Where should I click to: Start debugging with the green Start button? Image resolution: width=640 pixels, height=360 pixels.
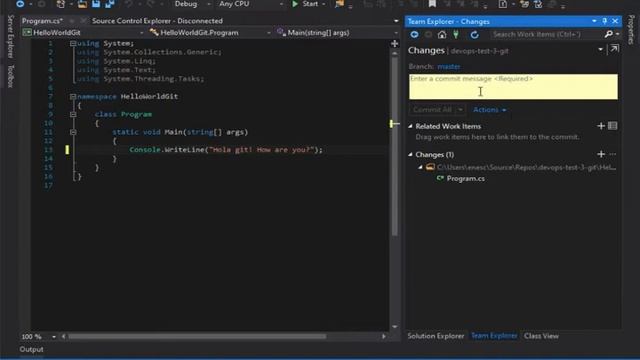tap(305, 4)
